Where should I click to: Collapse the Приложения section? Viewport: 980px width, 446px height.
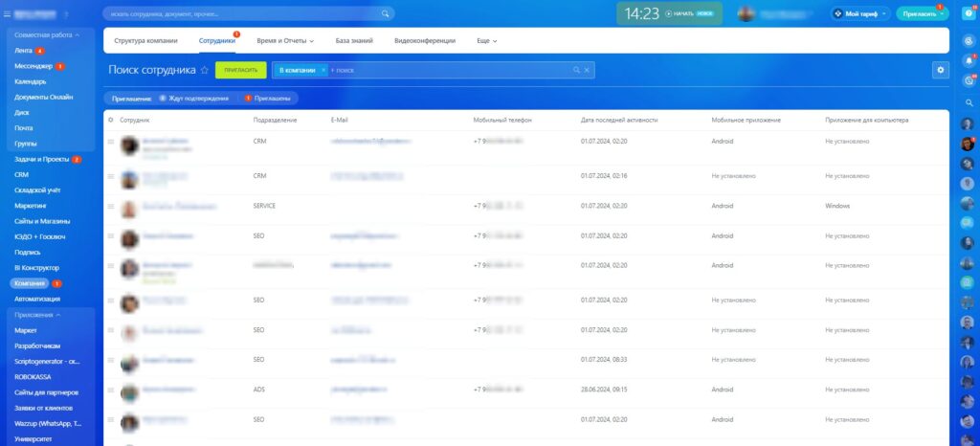58,315
